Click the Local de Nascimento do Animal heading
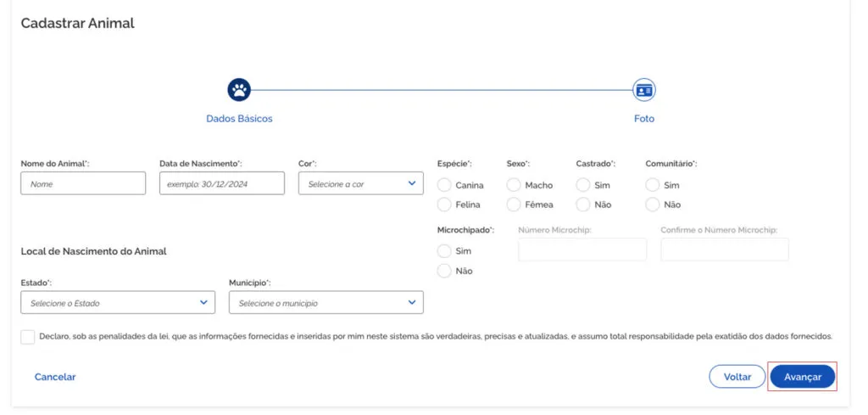Screen dimensions: 868x415 (x=93, y=251)
